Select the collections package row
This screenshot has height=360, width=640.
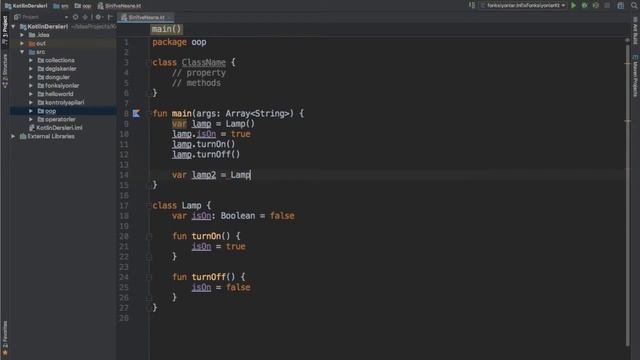pos(63,60)
